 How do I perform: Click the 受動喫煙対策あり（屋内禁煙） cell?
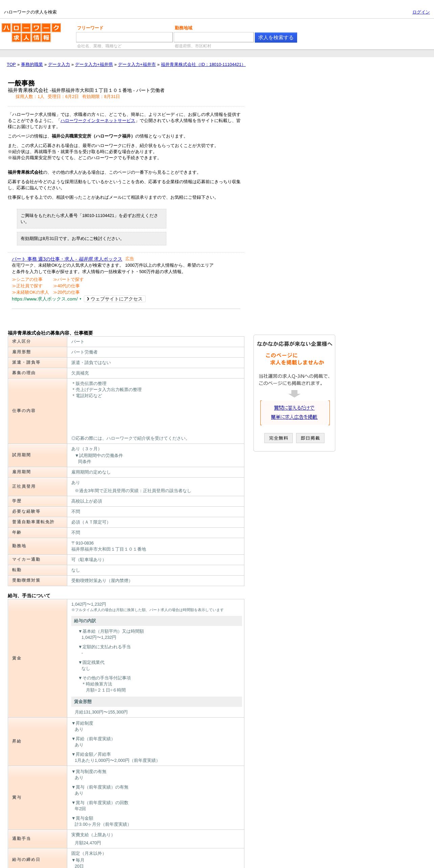155,581
